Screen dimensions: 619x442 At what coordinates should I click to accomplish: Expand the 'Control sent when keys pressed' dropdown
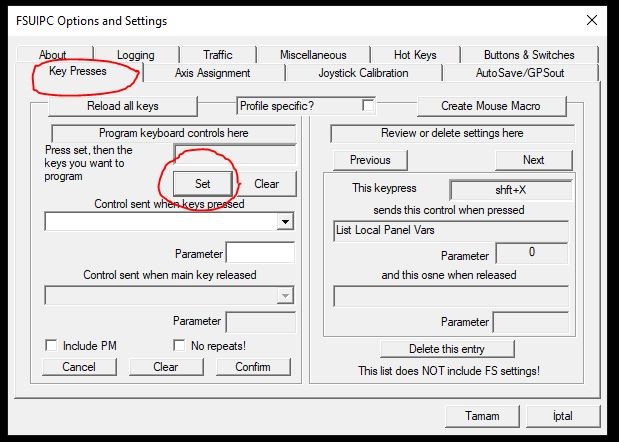285,221
